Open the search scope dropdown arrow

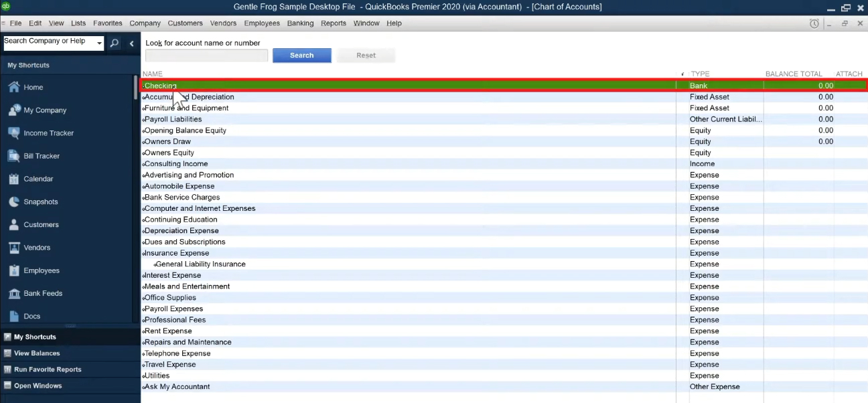(100, 44)
